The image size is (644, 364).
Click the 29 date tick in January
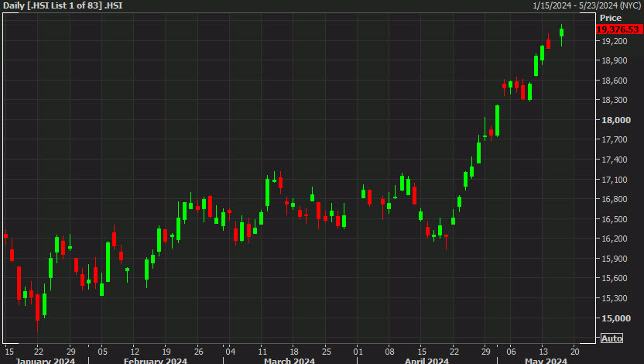[x=71, y=352]
